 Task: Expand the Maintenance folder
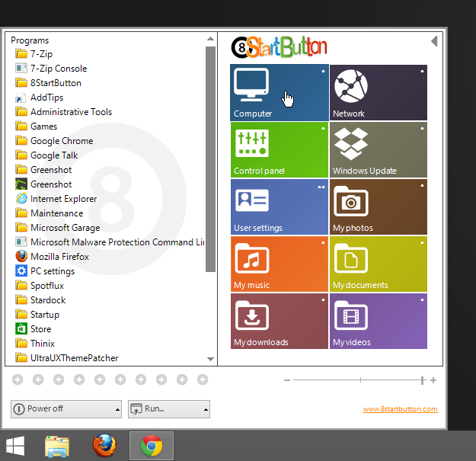pos(50,213)
